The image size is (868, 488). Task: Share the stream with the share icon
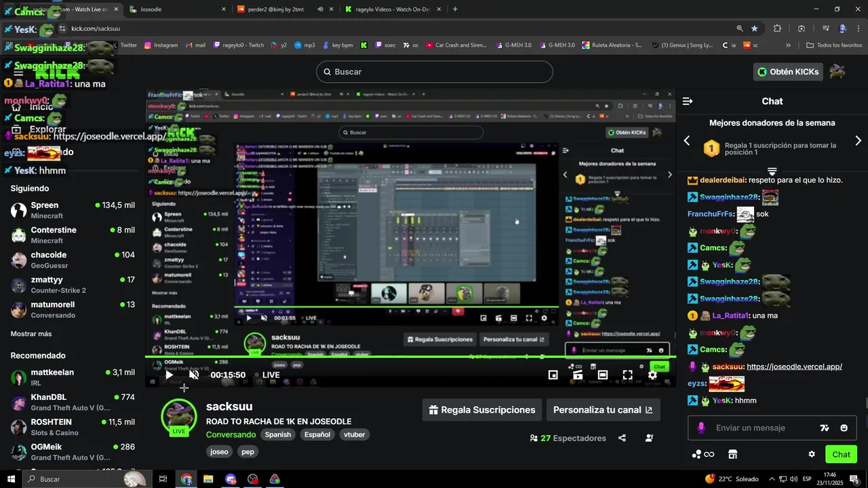[622, 438]
